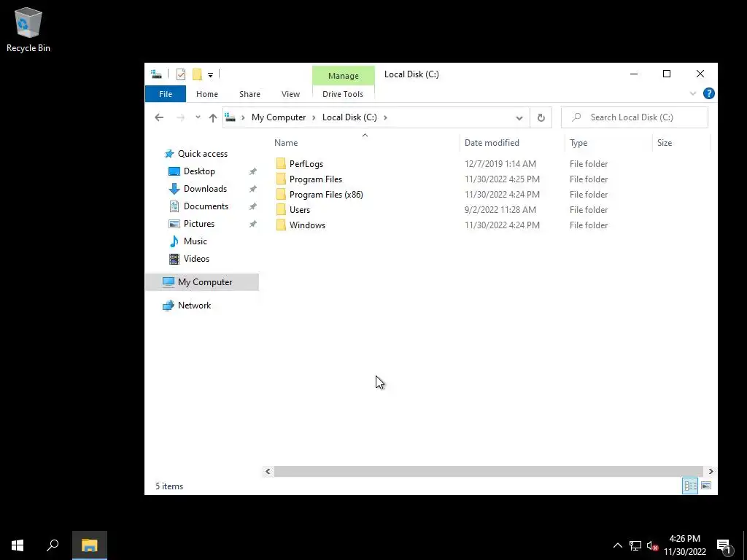Open Customize Quick Access Toolbar dropdown
The image size is (747, 560).
tap(210, 75)
